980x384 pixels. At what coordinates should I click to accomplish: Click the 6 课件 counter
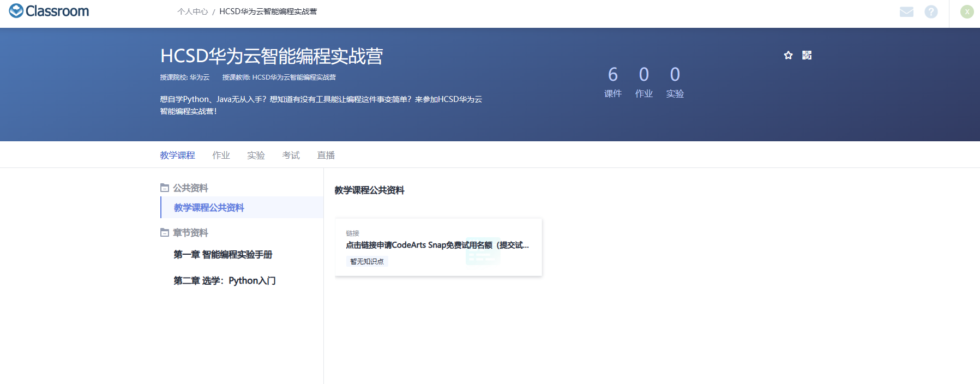point(613,82)
